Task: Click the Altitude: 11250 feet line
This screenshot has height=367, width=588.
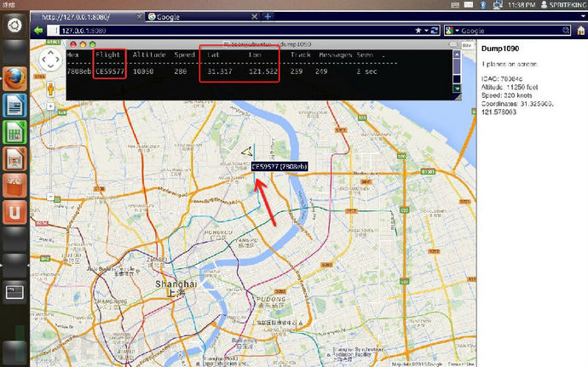Action: point(510,87)
